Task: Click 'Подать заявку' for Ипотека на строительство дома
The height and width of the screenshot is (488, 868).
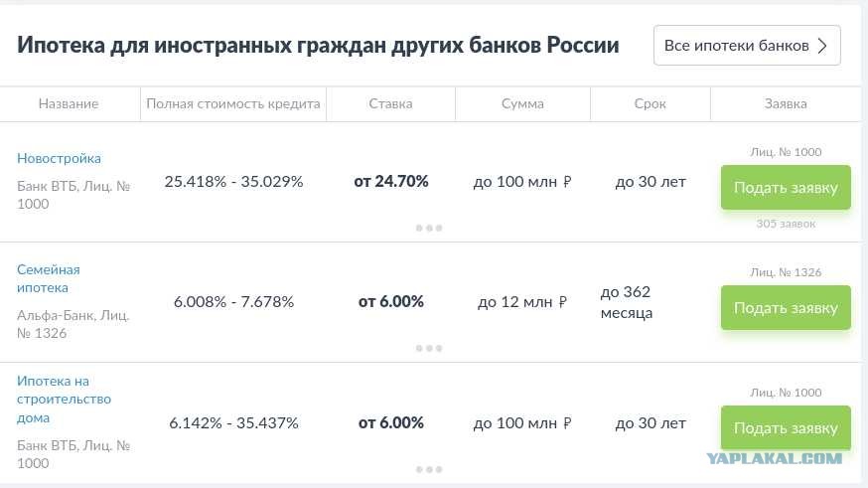Action: point(786,428)
